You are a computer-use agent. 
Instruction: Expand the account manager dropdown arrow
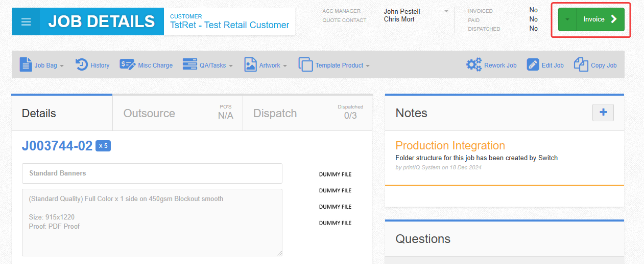coord(446,11)
